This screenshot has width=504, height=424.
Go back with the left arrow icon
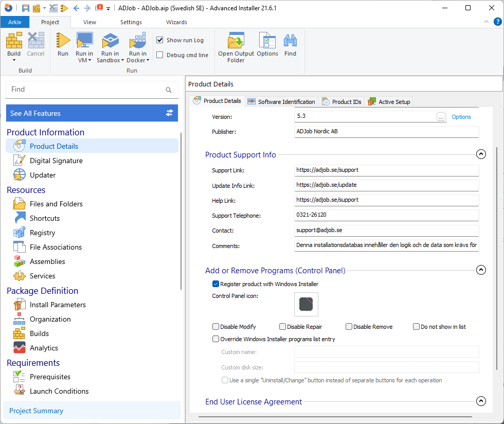pos(76,8)
